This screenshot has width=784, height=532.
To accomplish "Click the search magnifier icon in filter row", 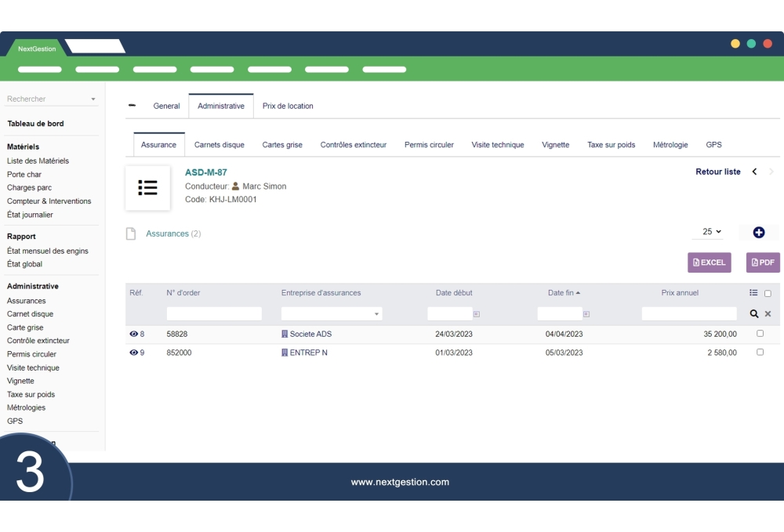I will [754, 313].
